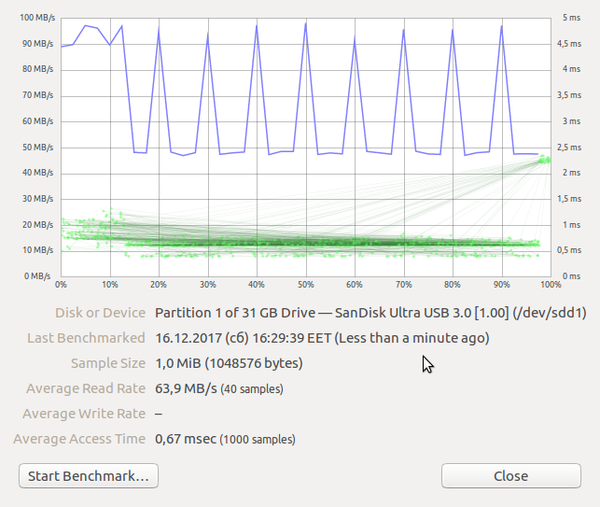Click the Sample Size value 1,0 MiB
This screenshot has height=507, width=600.
pos(229,363)
